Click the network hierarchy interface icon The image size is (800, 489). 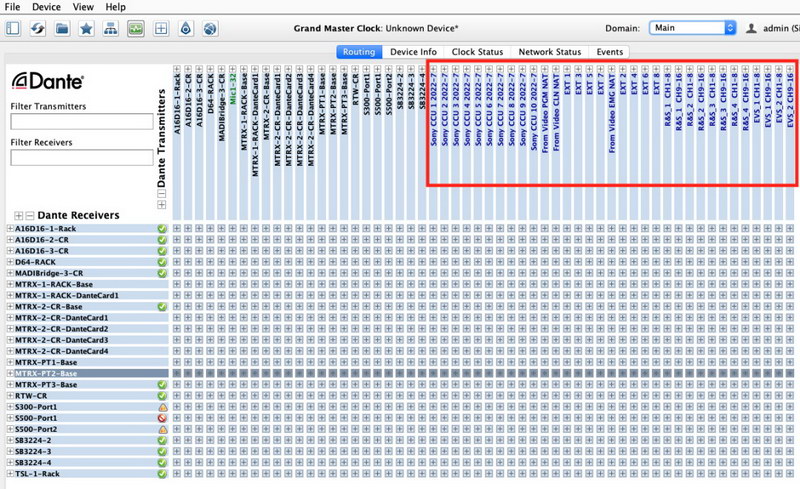point(111,28)
